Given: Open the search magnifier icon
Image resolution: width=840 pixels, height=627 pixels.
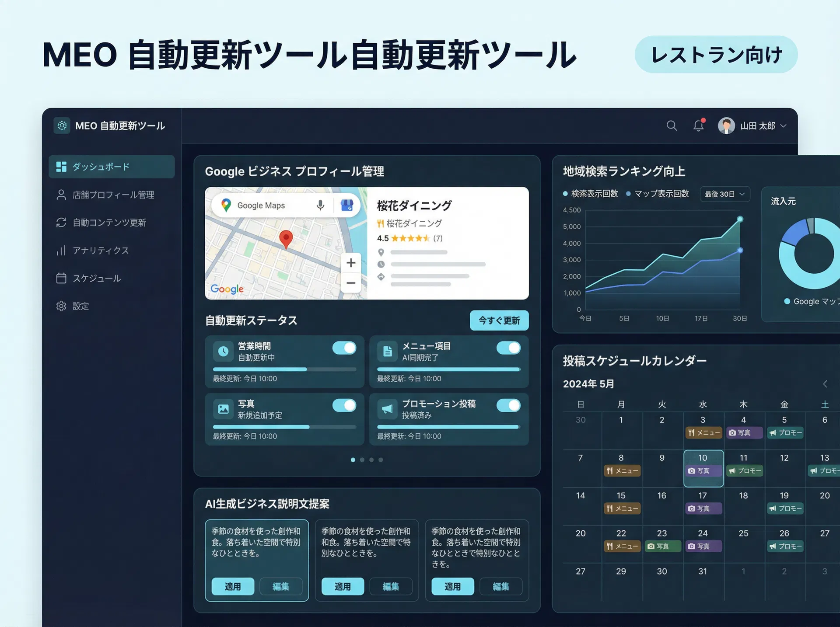Looking at the screenshot, I should 672,126.
